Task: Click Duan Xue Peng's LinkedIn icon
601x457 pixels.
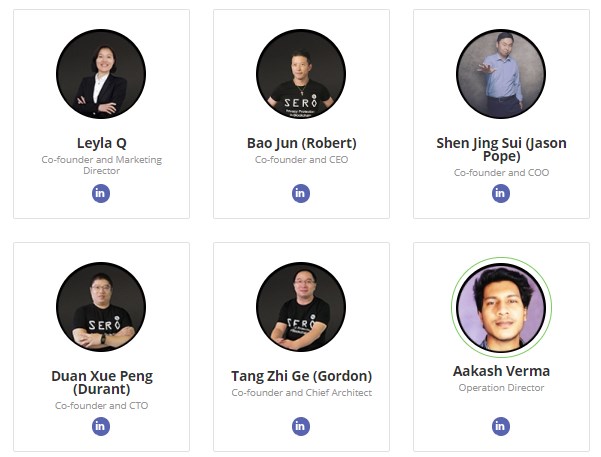Action: (x=101, y=426)
